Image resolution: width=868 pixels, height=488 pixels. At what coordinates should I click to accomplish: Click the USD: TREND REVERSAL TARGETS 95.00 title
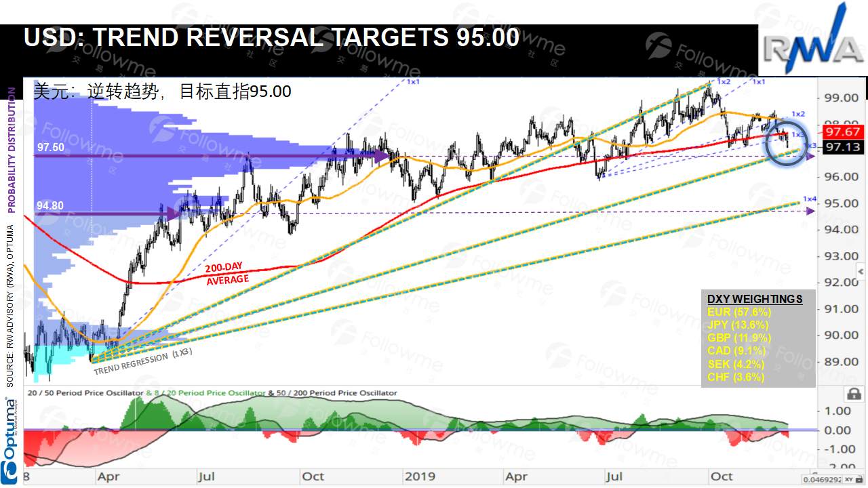pos(271,38)
